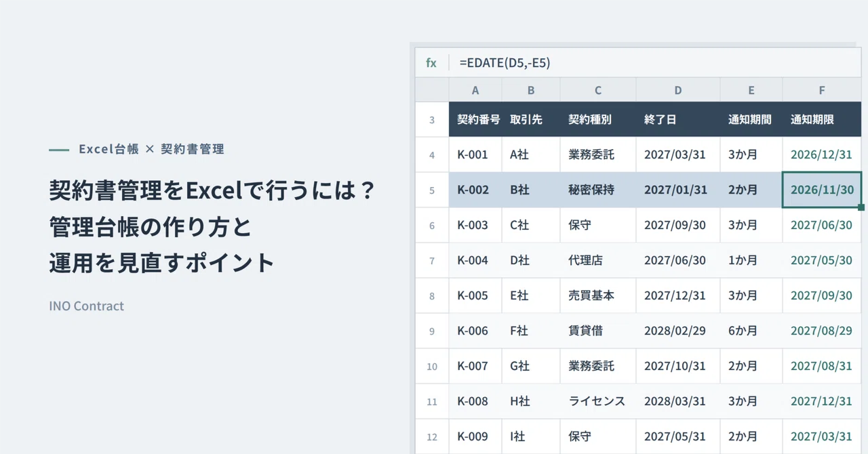The width and height of the screenshot is (868, 454).
Task: Select the 秘密保持 contract type cell
Action: (598, 190)
